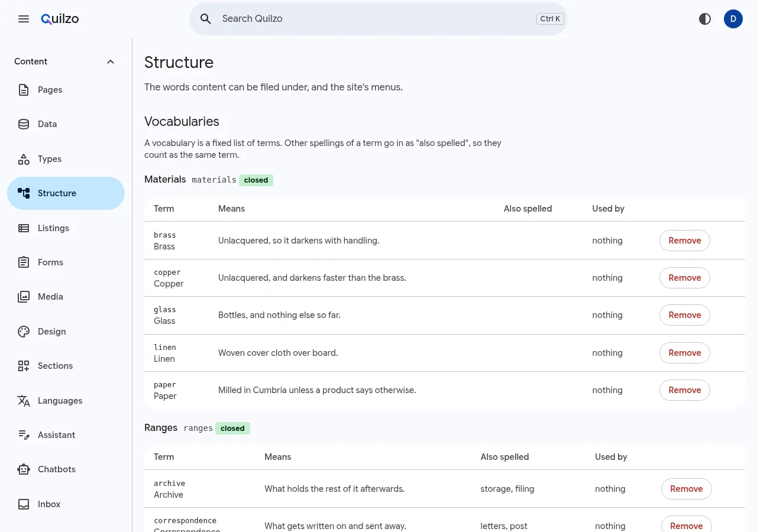
Task: Open the user avatar D menu
Action: tap(733, 19)
